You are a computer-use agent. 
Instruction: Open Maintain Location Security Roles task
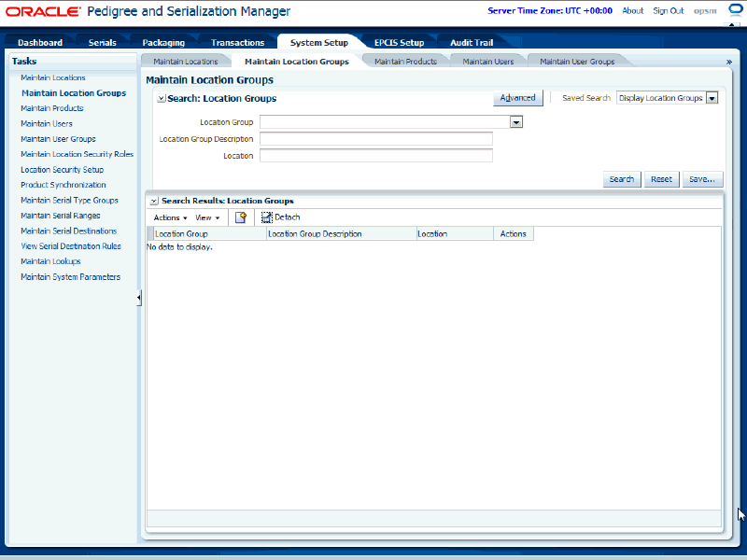point(78,154)
